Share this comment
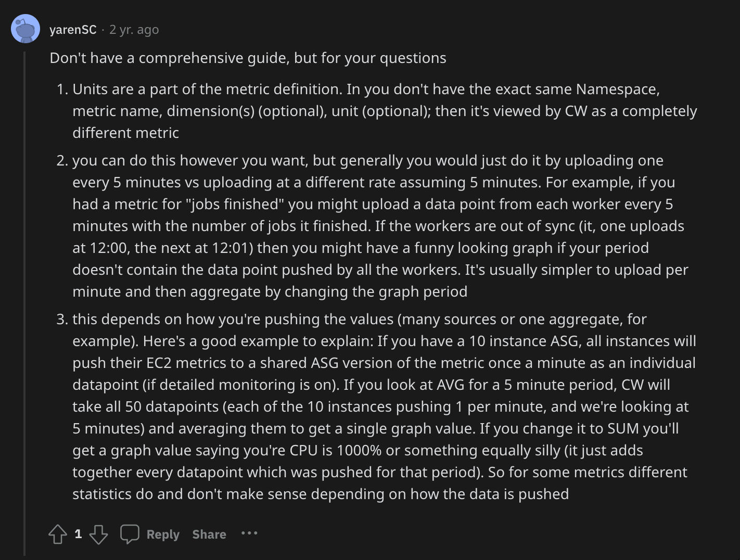 point(209,534)
